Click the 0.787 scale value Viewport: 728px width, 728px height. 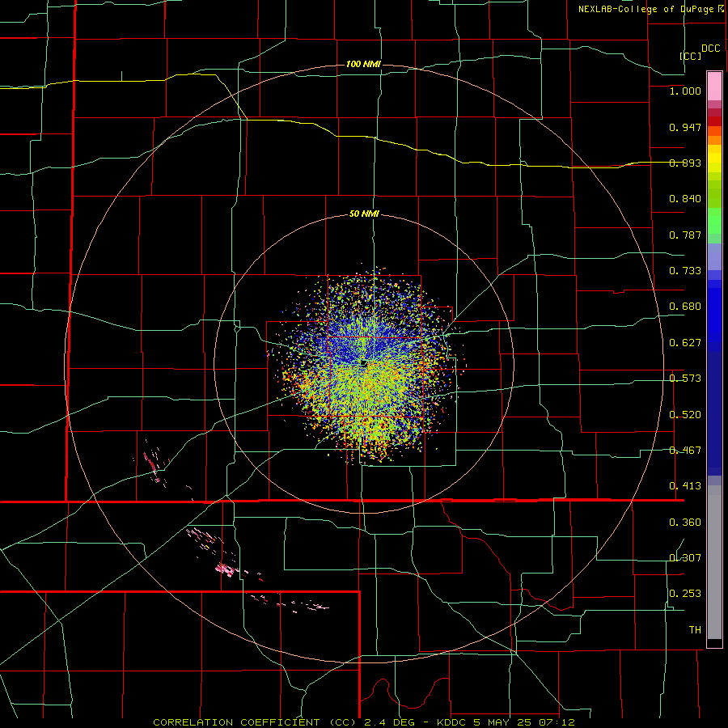(685, 235)
